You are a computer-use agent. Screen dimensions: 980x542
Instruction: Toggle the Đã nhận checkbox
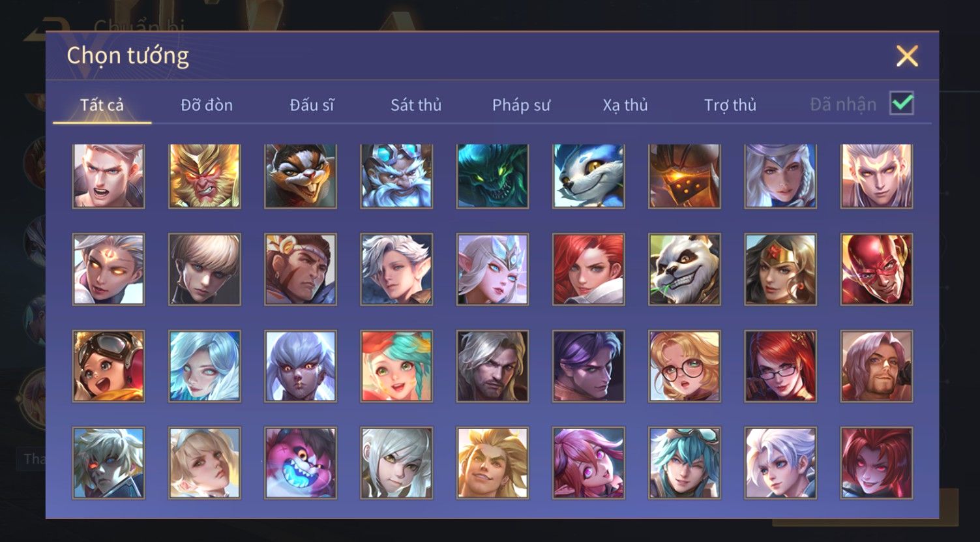[902, 104]
